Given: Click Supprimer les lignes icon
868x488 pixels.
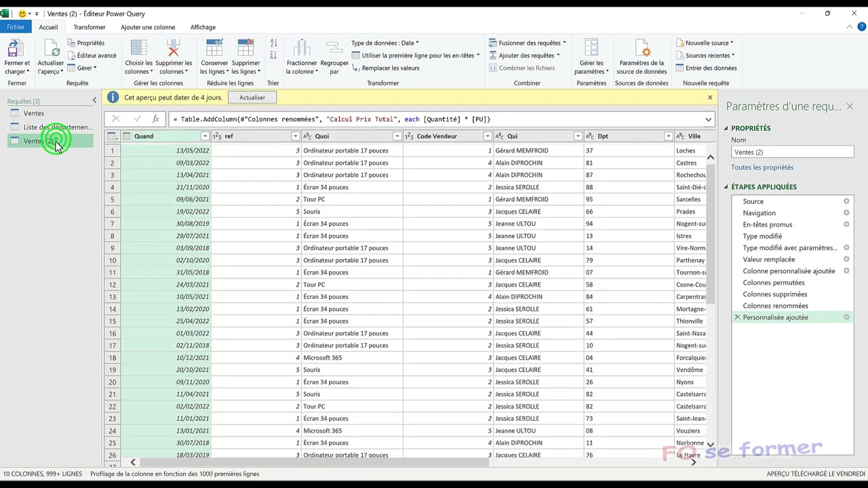Looking at the screenshot, I should coord(245,48).
